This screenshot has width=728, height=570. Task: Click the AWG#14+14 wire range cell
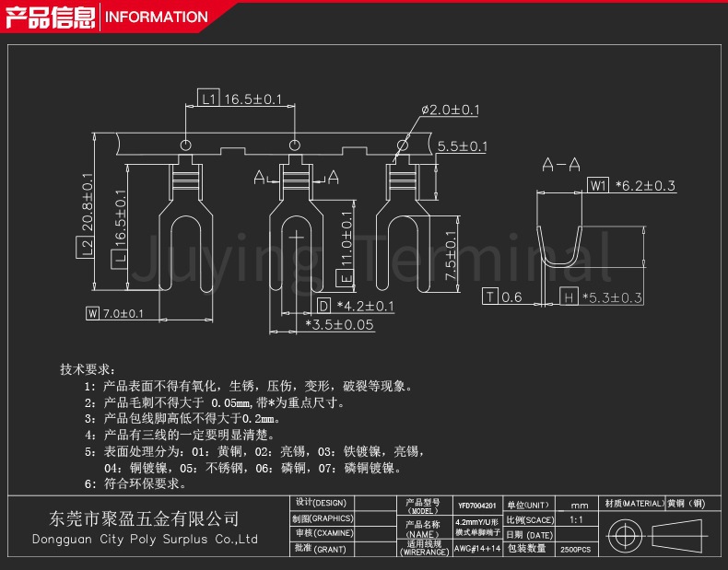coord(477,548)
